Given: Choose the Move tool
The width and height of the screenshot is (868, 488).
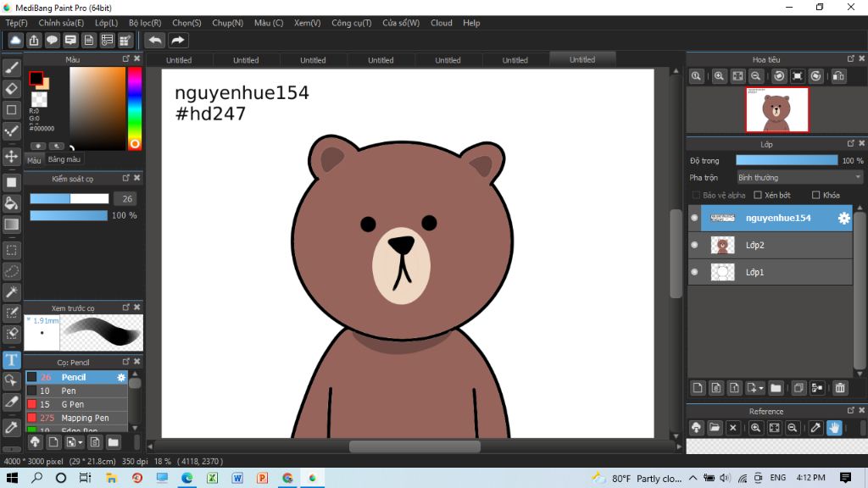Looking at the screenshot, I should click(12, 157).
